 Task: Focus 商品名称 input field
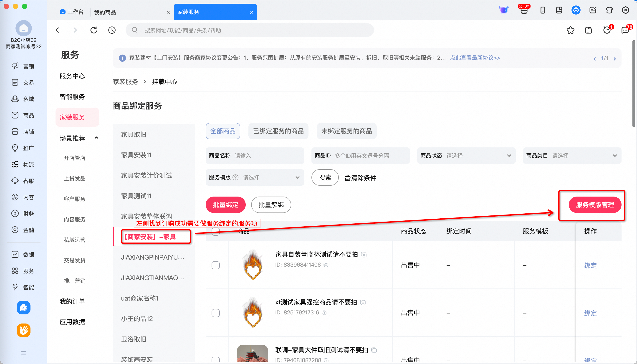tap(255, 156)
